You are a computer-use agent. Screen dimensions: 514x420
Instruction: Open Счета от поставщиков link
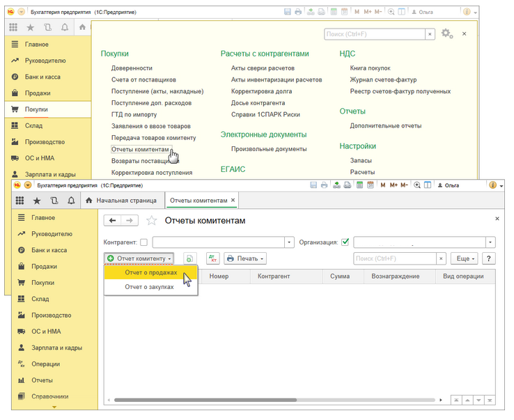coord(143,80)
